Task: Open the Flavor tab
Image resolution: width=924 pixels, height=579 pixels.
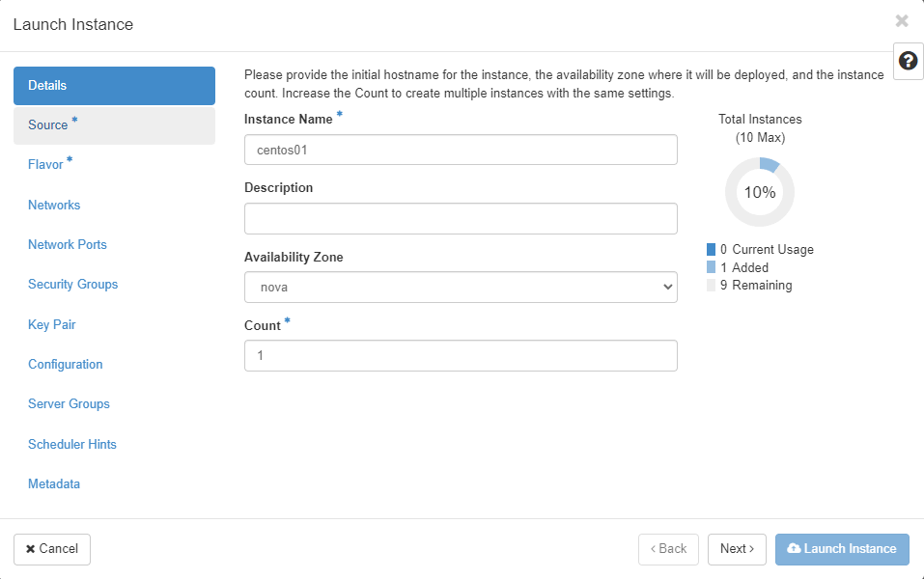Action: [x=45, y=165]
